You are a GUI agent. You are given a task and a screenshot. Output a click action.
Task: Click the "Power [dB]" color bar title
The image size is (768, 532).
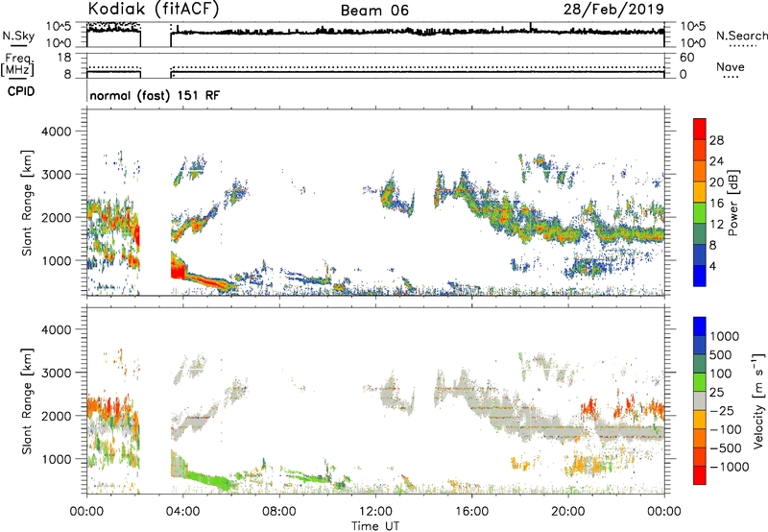pyautogui.click(x=733, y=203)
